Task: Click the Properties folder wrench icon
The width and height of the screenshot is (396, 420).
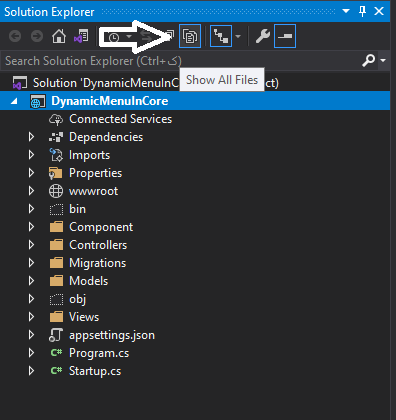Action: (56, 173)
